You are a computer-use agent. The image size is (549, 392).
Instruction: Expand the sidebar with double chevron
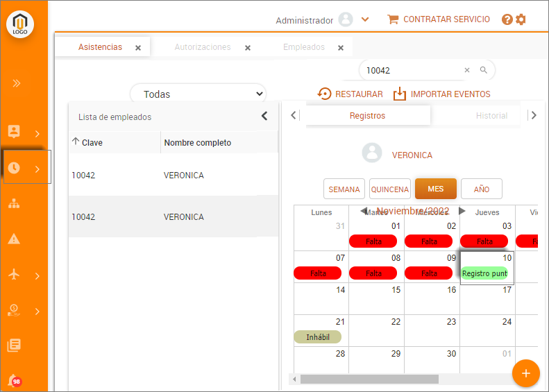pos(16,83)
